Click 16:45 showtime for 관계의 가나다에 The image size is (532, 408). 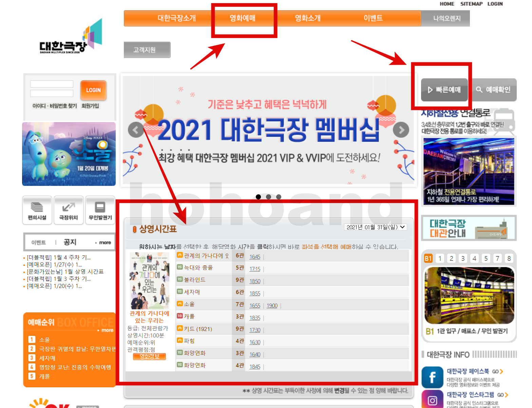click(255, 257)
